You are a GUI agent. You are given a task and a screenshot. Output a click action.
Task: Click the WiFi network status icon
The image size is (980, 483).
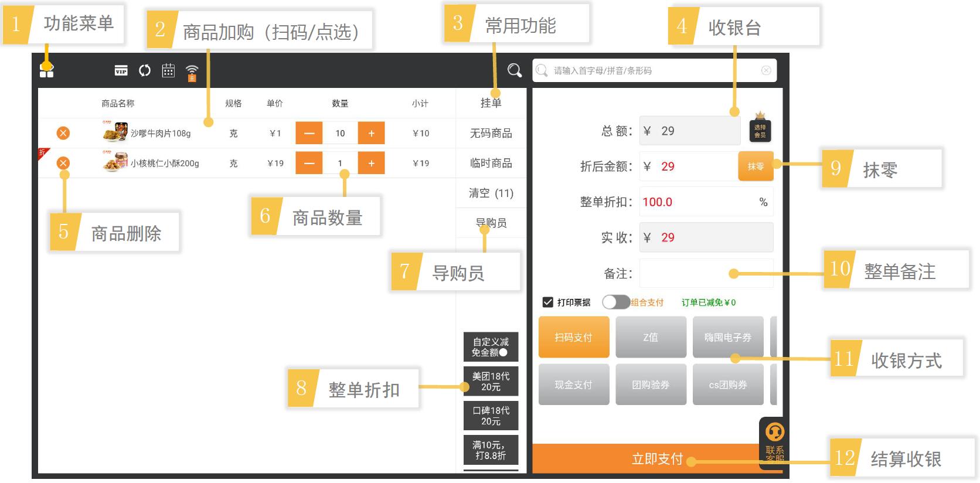(192, 73)
